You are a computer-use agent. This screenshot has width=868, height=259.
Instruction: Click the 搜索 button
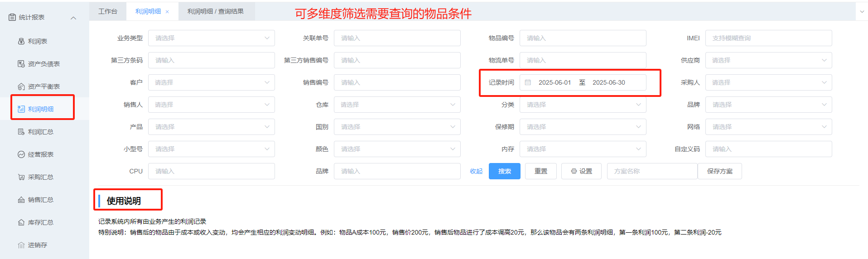pyautogui.click(x=505, y=171)
